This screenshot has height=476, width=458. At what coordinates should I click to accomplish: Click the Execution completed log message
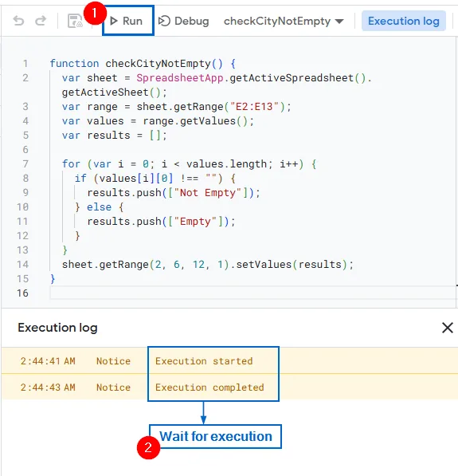click(209, 387)
